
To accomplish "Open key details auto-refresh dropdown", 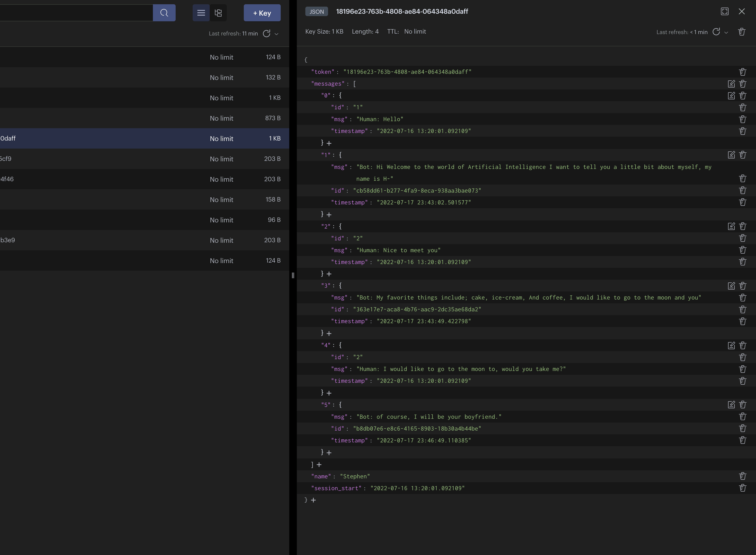I will (x=726, y=33).
